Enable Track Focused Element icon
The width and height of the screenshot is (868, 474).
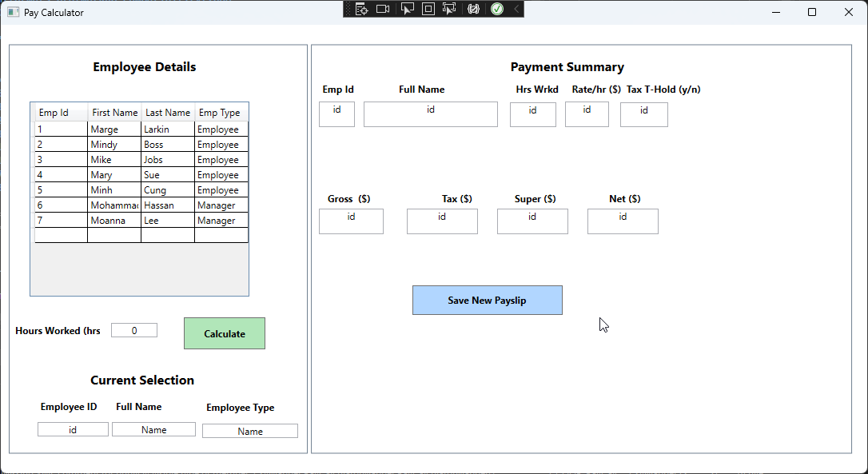[x=449, y=9]
